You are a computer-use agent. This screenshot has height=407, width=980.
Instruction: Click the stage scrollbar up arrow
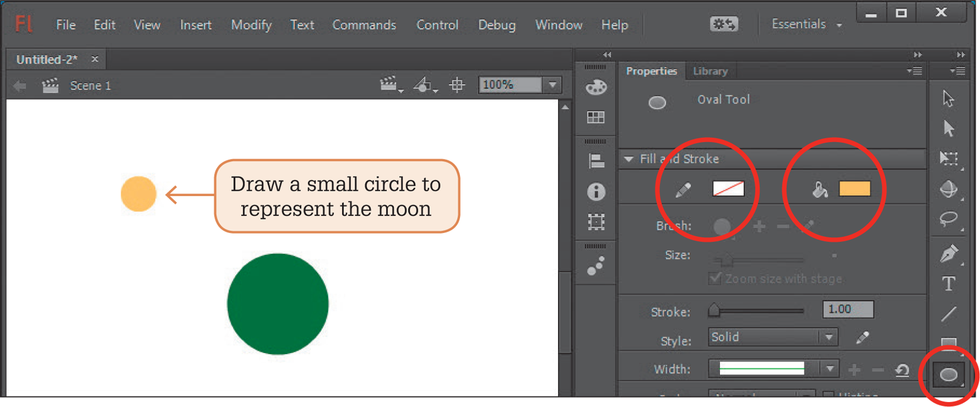pyautogui.click(x=565, y=107)
